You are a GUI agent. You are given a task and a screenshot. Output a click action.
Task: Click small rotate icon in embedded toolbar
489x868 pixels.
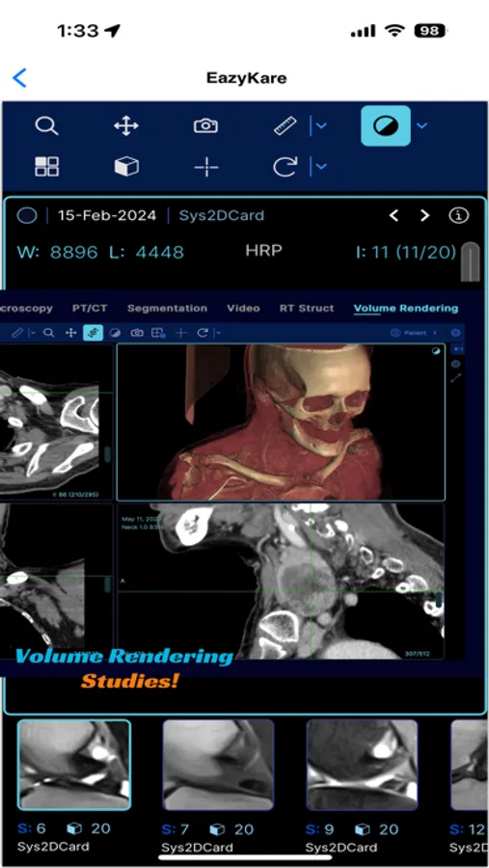point(203,333)
